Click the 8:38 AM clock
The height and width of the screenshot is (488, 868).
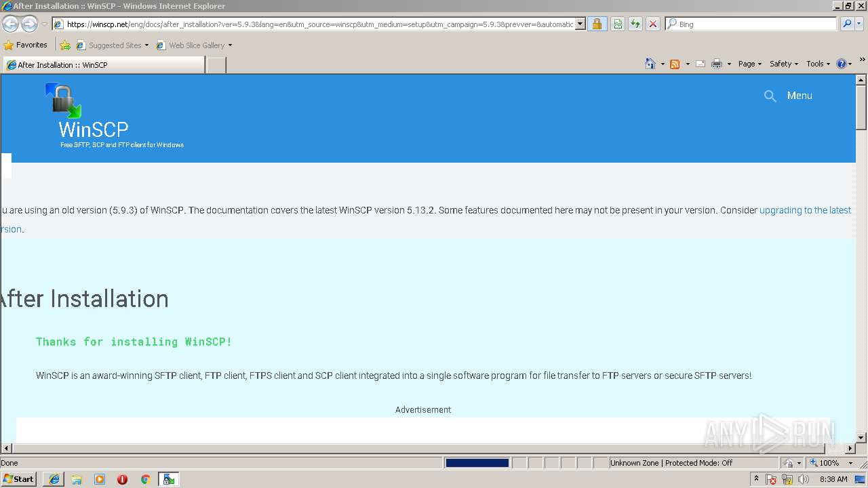[833, 479]
